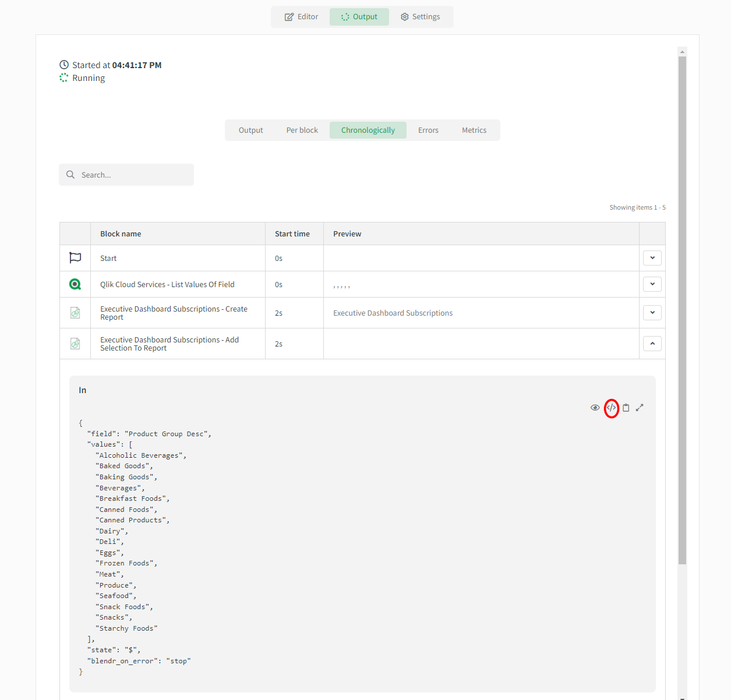
Task: Expand the List Values Of Field row
Action: [x=652, y=284]
